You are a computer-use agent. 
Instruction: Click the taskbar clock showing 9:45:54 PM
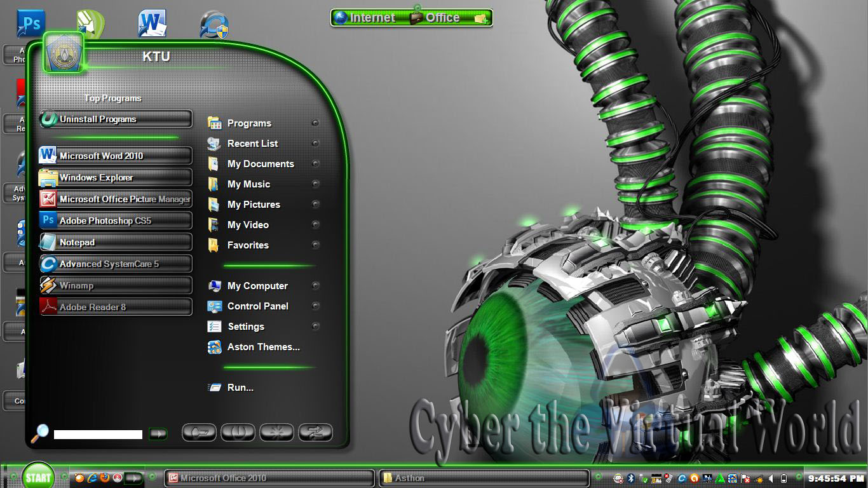836,478
